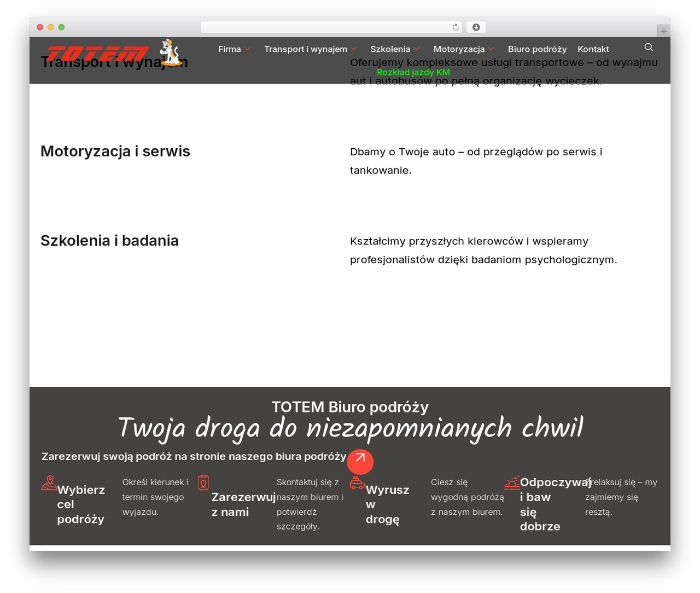Open the Rozkład jazdy KM link

point(413,72)
